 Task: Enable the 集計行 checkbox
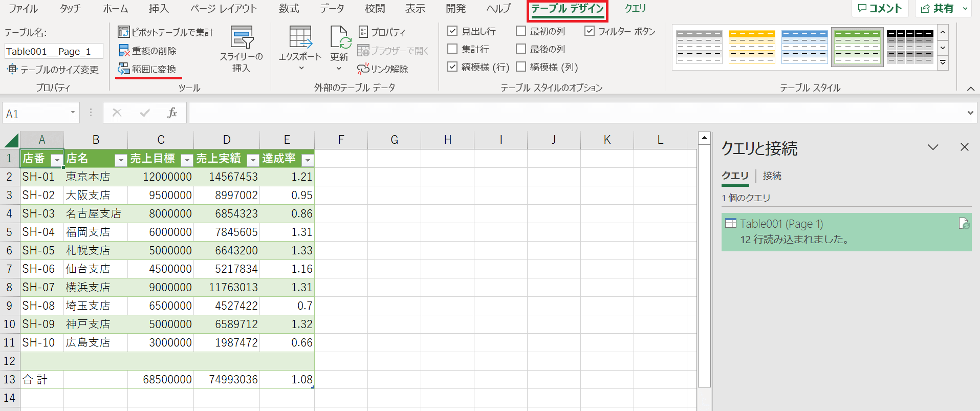coord(452,49)
